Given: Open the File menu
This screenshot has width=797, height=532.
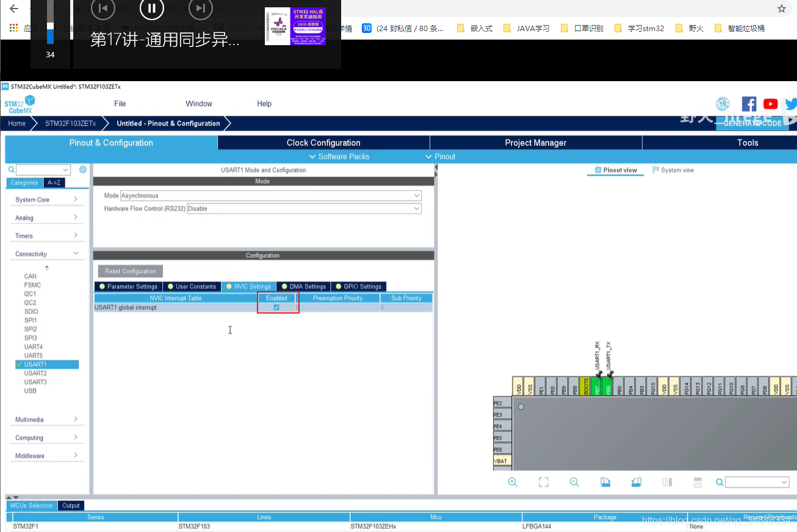Looking at the screenshot, I should tap(120, 104).
